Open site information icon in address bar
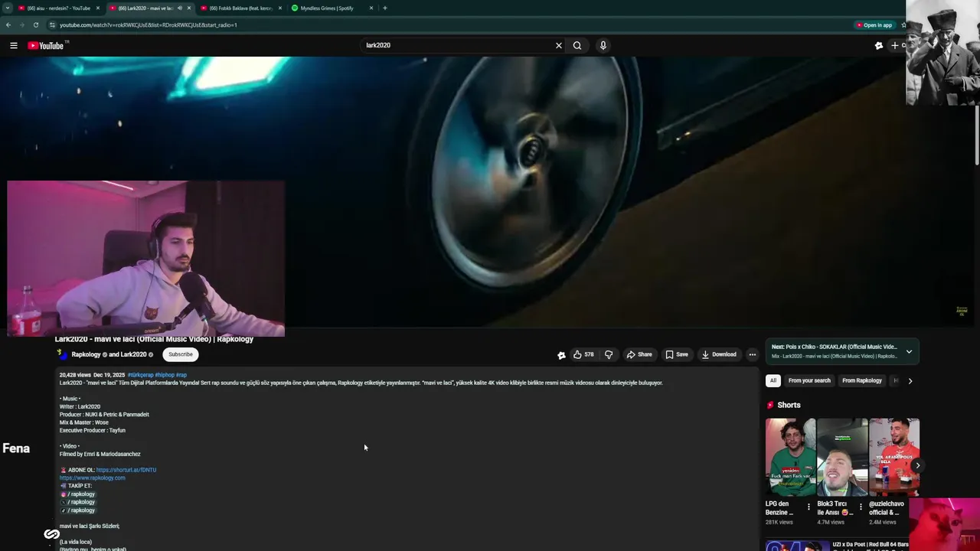The width and height of the screenshot is (980, 551). tap(52, 24)
